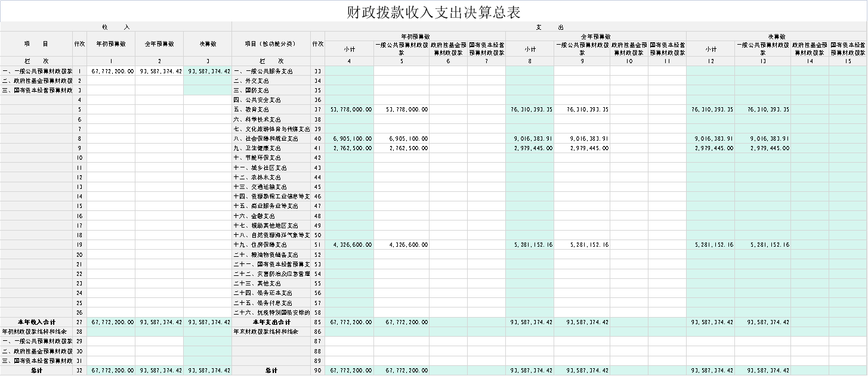Select 教育支出 年初预算数 小计 value 53,778,000.00
This screenshot has width=868, height=376.
[x=350, y=110]
